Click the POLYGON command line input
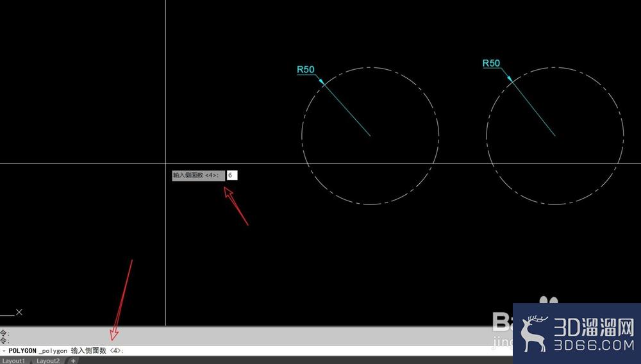The height and width of the screenshot is (364, 641). coord(256,351)
